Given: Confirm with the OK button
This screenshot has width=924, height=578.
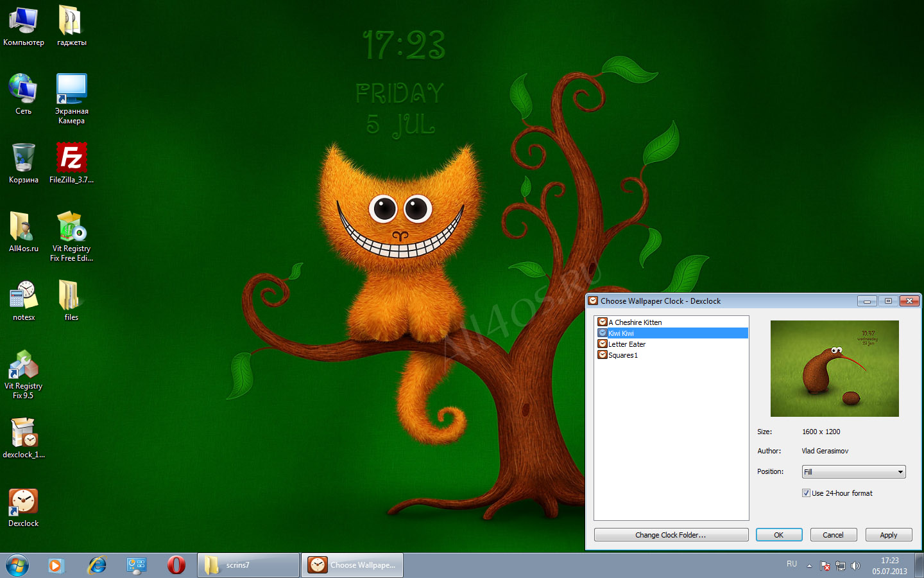Looking at the screenshot, I should click(x=779, y=535).
